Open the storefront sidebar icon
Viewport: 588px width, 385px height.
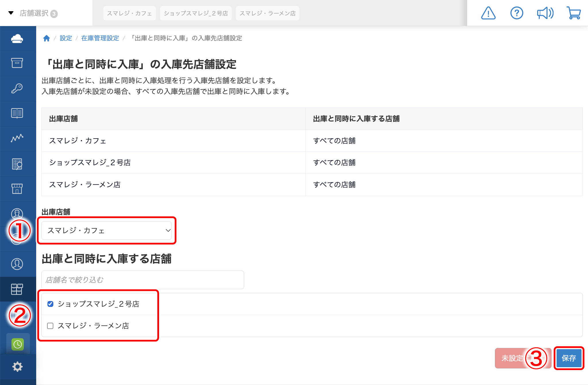17,188
